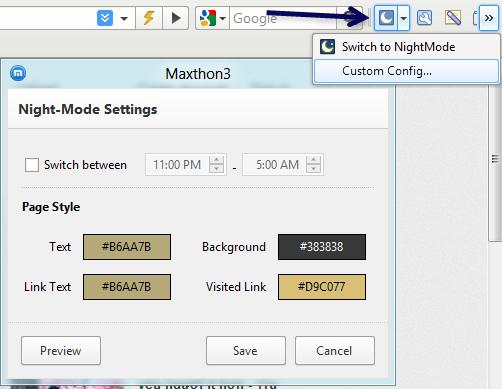Click Save to apply night-mode settings
This screenshot has width=502, height=389.
[x=246, y=351]
